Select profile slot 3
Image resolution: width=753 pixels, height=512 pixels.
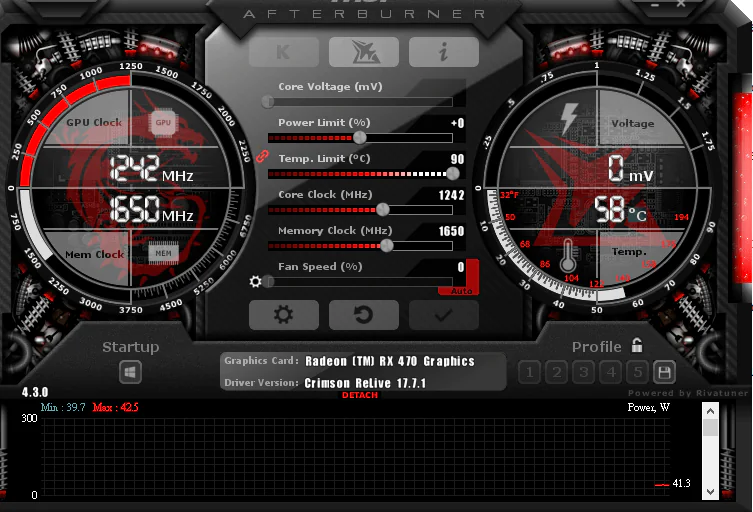coord(584,372)
